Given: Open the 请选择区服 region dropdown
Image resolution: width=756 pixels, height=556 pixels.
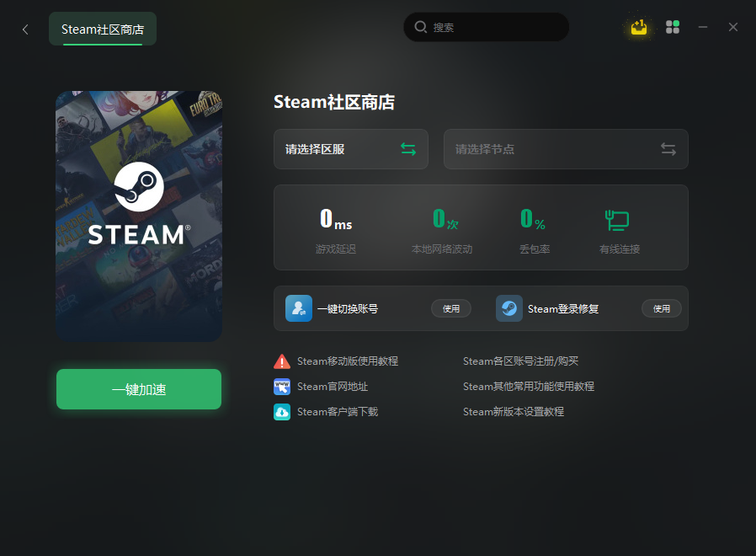Looking at the screenshot, I should click(x=351, y=149).
